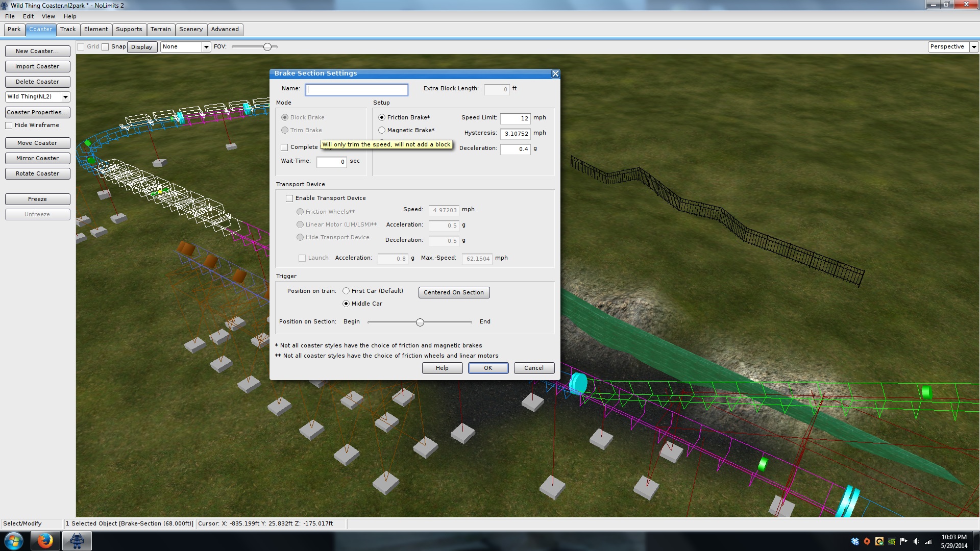Switch to the Supports tab
The image size is (980, 551).
point(129,29)
